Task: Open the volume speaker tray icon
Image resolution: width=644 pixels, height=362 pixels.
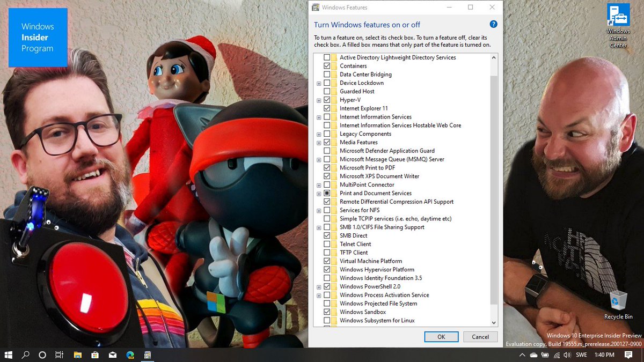Action: pyautogui.click(x=568, y=355)
